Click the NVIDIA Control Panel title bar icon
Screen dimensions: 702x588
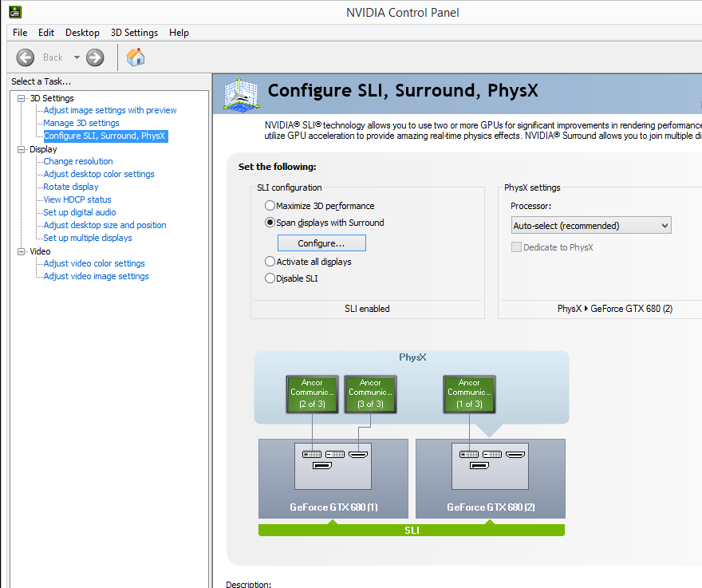(x=15, y=12)
